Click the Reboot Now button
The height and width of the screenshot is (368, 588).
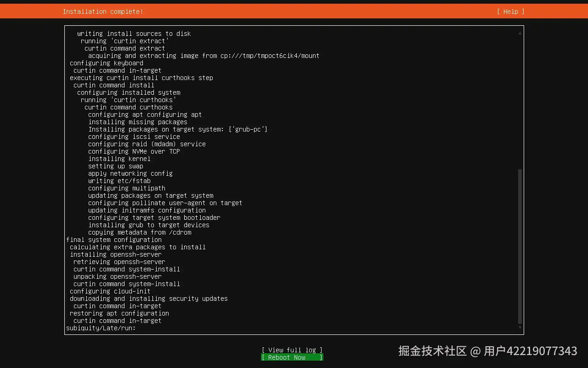click(292, 357)
